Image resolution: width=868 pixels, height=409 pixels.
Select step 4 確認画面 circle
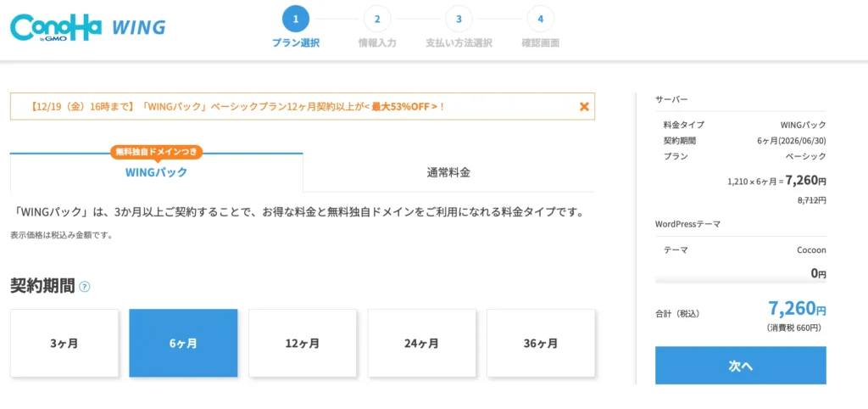pyautogui.click(x=540, y=20)
